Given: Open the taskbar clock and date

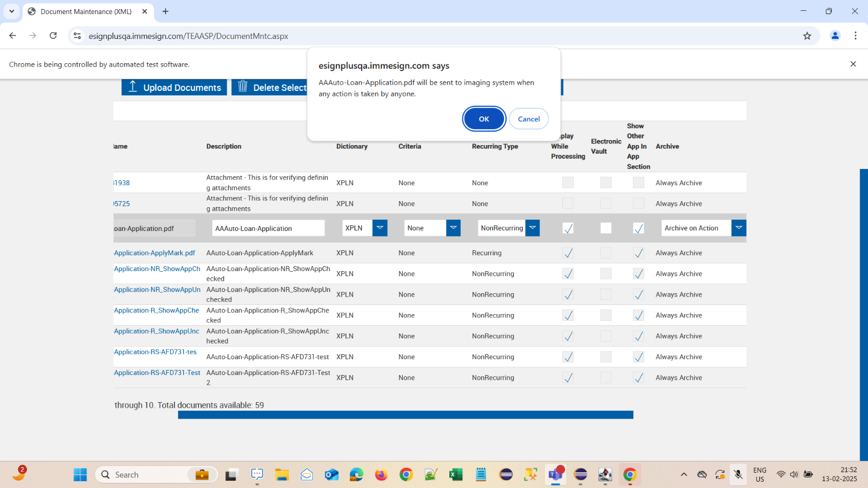Looking at the screenshot, I should click(839, 474).
